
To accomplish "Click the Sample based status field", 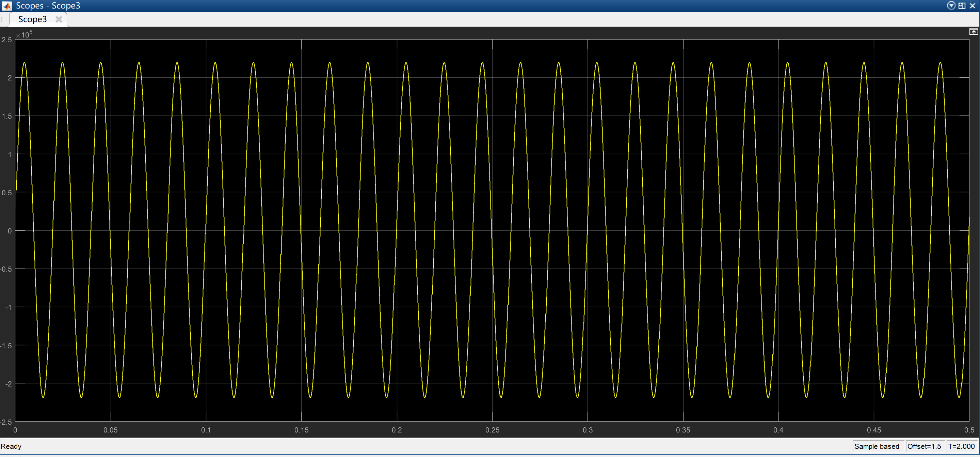I will coord(877,446).
